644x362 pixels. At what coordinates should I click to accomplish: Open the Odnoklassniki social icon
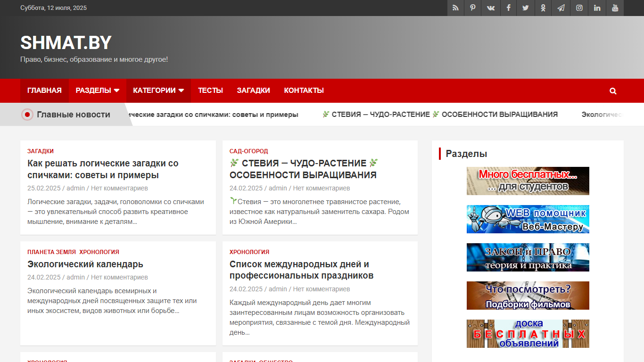coord(543,8)
